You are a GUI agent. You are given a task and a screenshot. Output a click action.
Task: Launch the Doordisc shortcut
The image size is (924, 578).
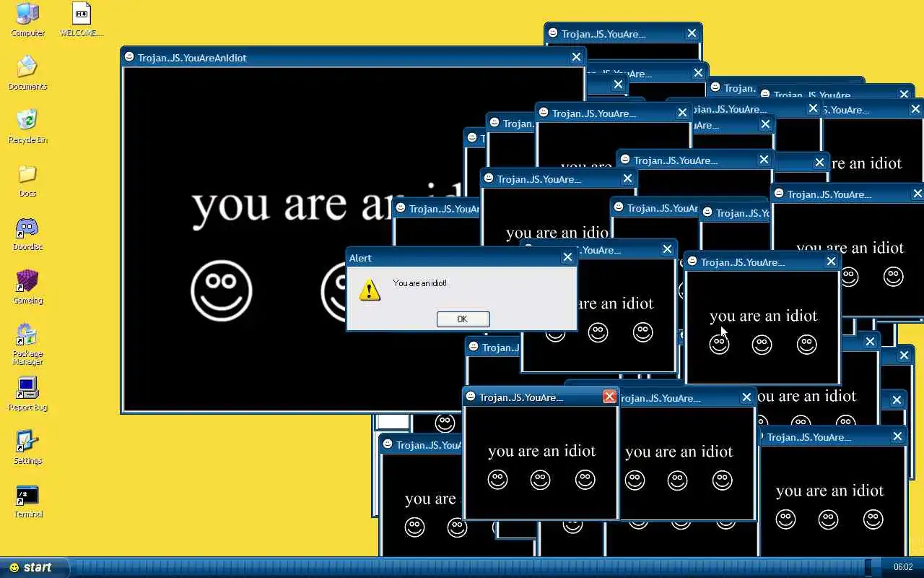[x=27, y=233]
